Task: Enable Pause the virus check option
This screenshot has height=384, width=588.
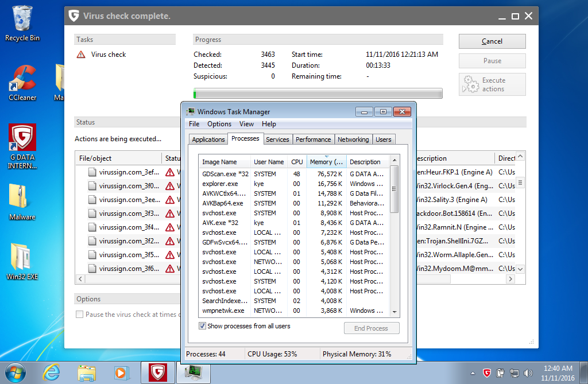Action: pyautogui.click(x=79, y=315)
